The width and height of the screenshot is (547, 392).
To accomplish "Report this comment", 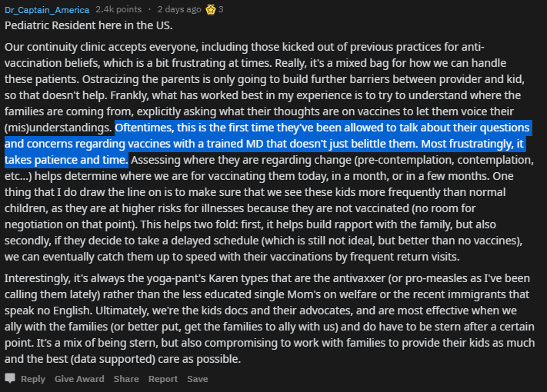I will coord(163,379).
